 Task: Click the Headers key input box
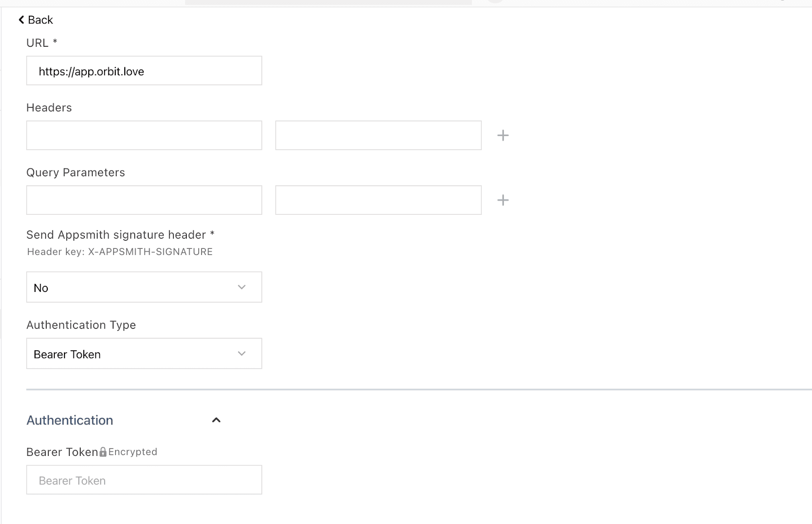pos(144,136)
